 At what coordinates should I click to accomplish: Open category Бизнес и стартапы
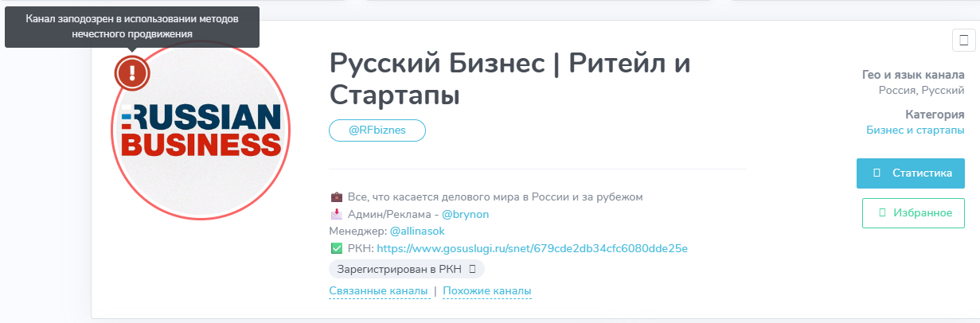coord(916,130)
